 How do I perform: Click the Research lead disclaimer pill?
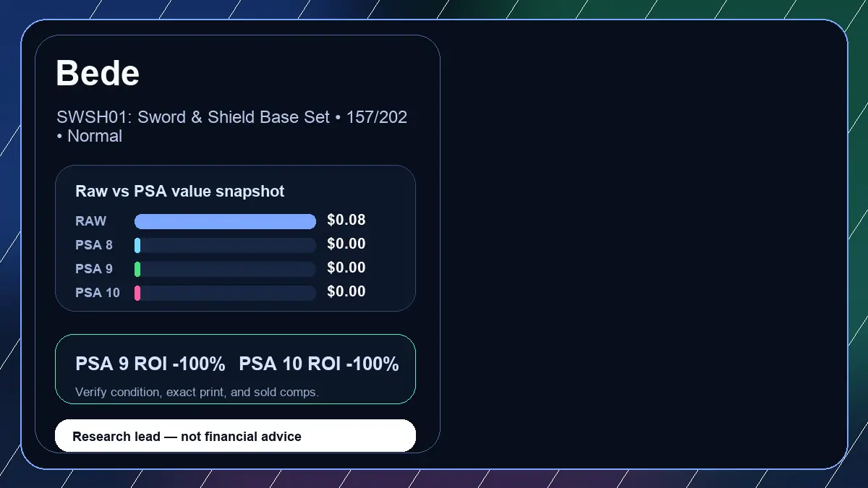pyautogui.click(x=236, y=436)
